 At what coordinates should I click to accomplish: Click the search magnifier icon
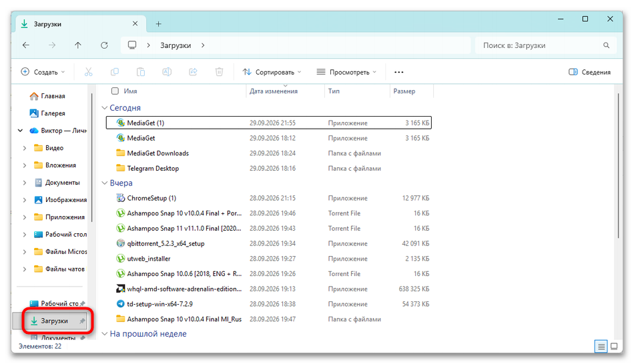(x=606, y=45)
